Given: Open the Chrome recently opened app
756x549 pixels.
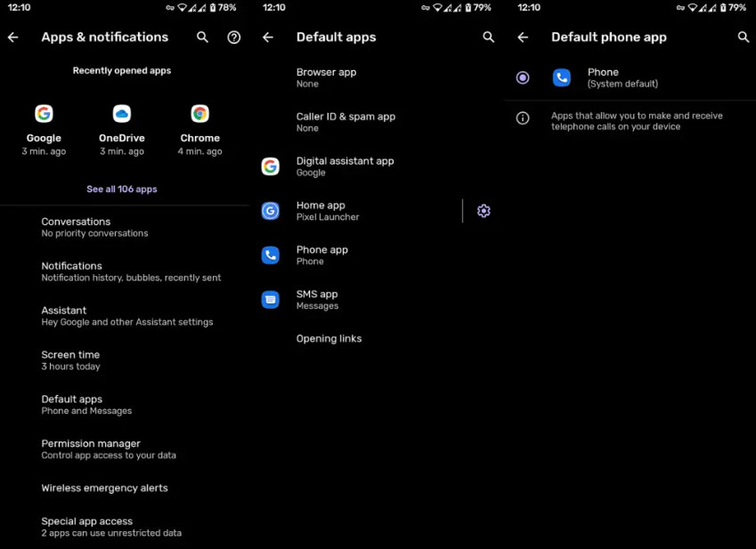Looking at the screenshot, I should (199, 130).
